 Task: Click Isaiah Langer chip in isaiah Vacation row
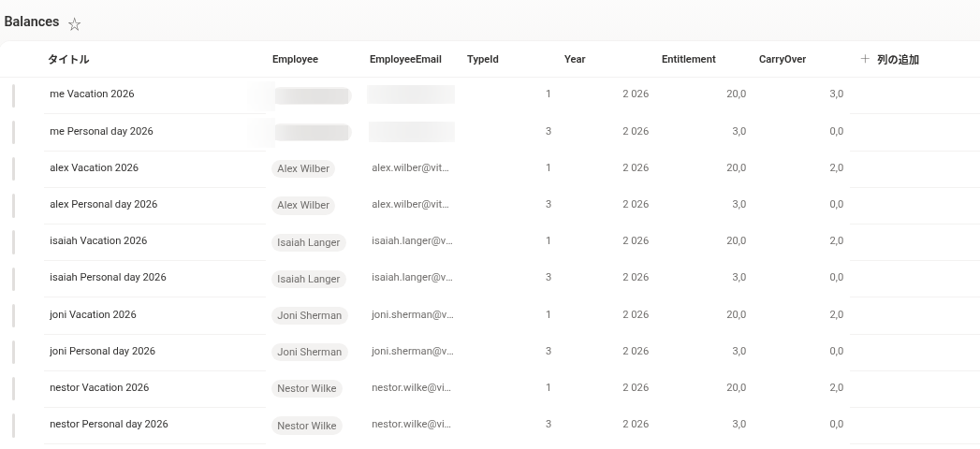pos(308,241)
